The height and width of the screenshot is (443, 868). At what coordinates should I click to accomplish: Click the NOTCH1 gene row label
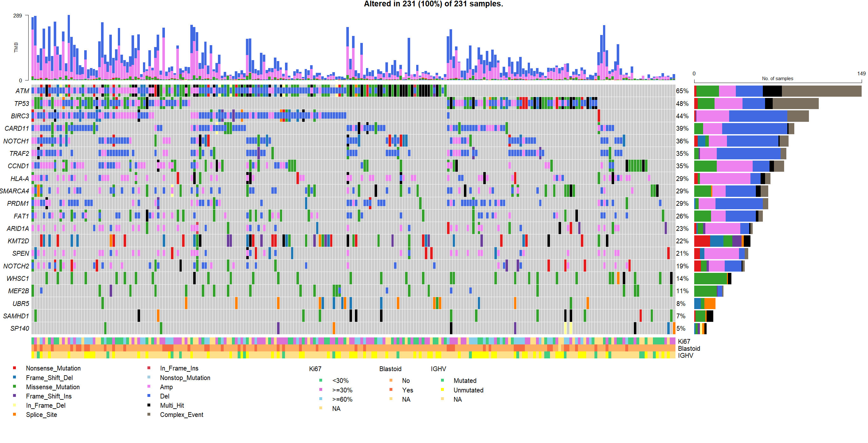(16, 141)
